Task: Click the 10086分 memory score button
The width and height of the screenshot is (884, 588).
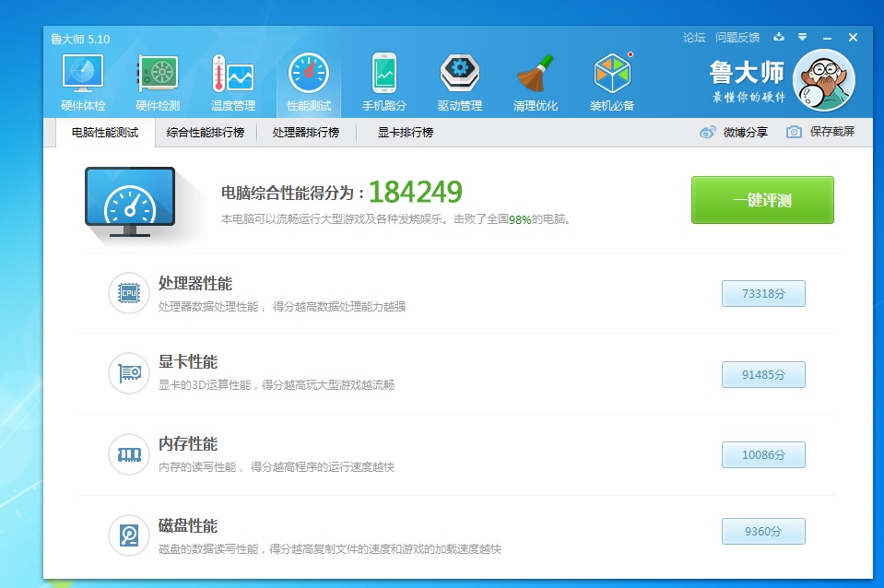Action: coord(763,455)
